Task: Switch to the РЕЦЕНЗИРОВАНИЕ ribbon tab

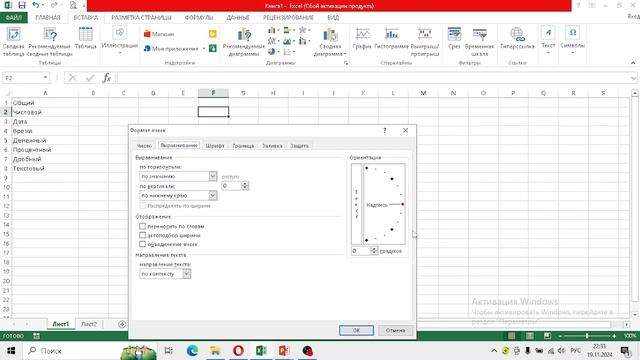Action: pos(288,18)
